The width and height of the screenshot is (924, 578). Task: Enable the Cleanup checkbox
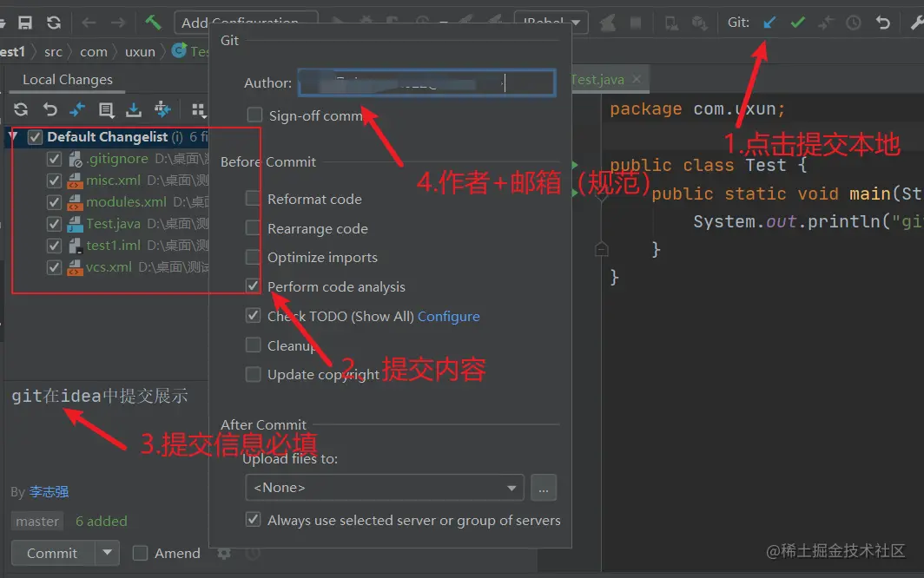[x=253, y=345]
